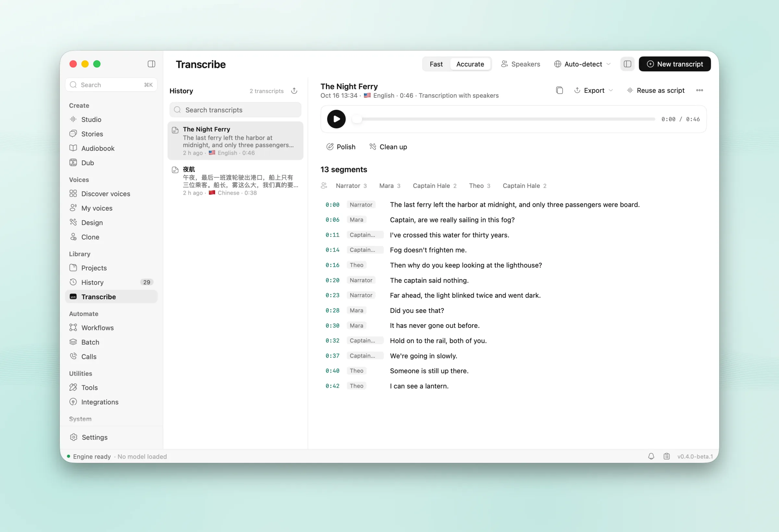This screenshot has height=532, width=779.
Task: Open History with 29 badge
Action: (111, 282)
